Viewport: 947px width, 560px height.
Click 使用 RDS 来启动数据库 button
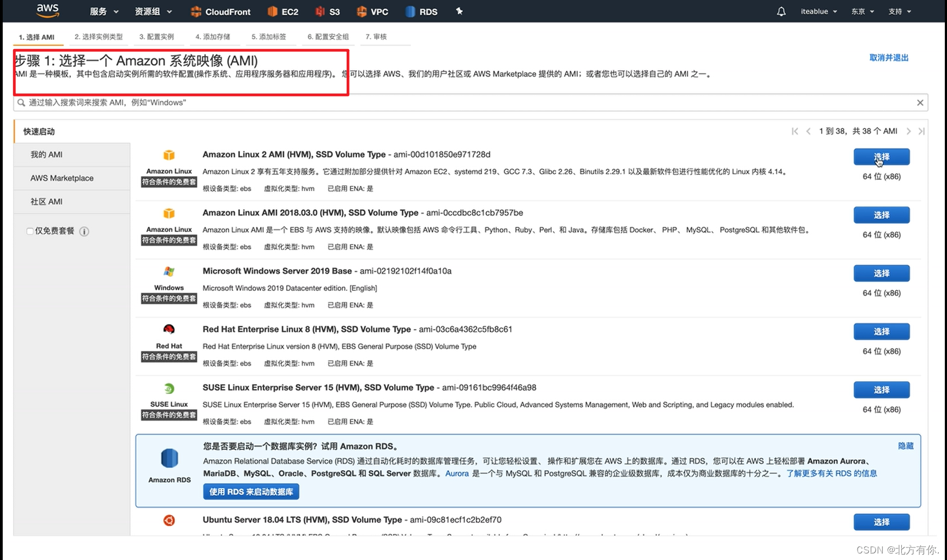point(251,492)
